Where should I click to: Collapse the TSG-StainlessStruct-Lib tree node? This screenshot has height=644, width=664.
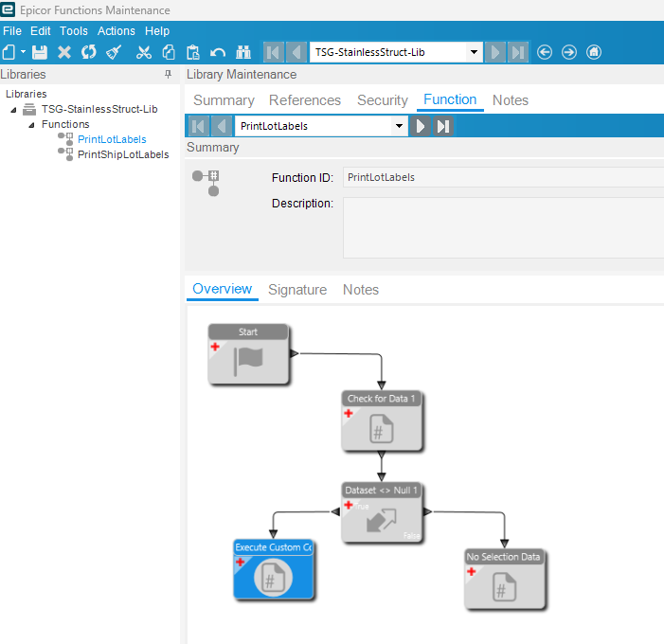[x=13, y=110]
